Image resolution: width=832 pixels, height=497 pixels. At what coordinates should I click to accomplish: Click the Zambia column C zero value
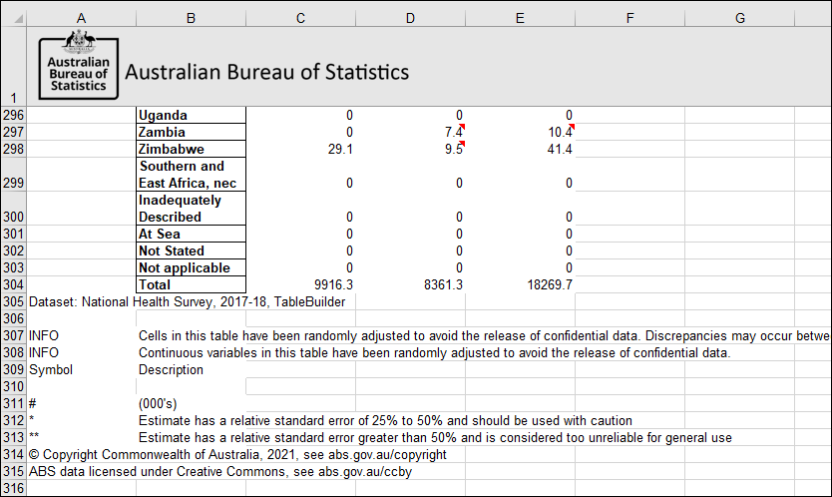pyautogui.click(x=300, y=132)
